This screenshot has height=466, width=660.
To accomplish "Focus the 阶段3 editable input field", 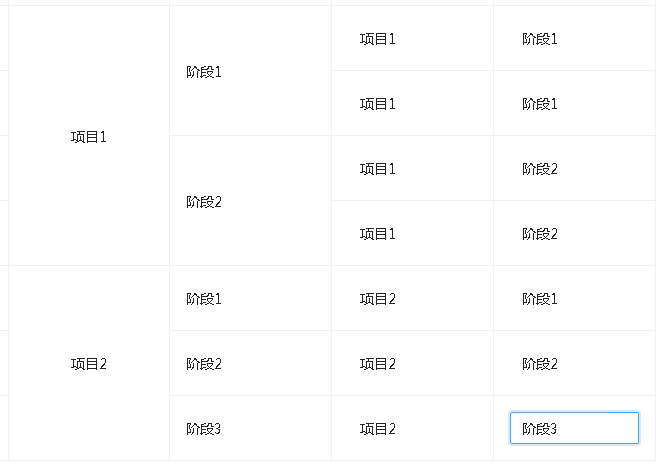I will click(574, 428).
